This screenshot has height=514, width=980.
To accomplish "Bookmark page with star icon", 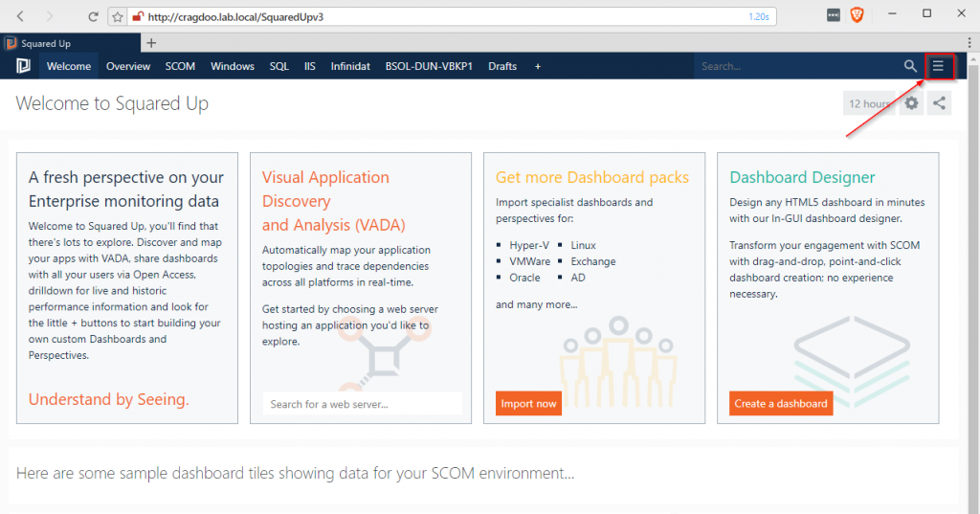I will [x=118, y=17].
